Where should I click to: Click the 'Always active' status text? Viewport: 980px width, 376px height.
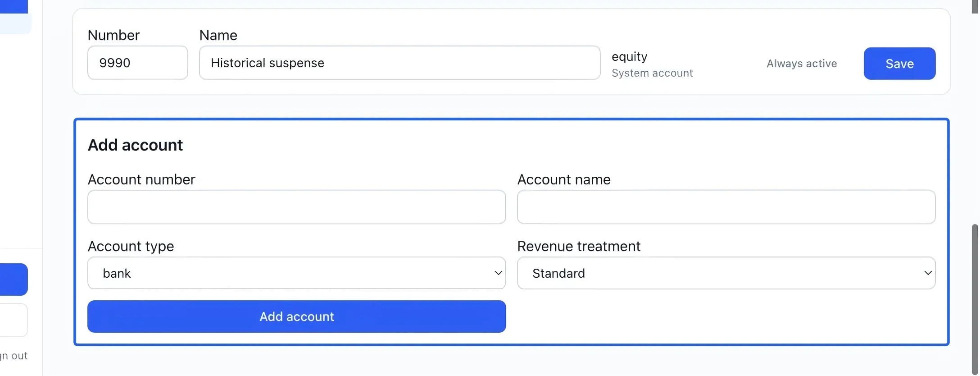(x=802, y=64)
